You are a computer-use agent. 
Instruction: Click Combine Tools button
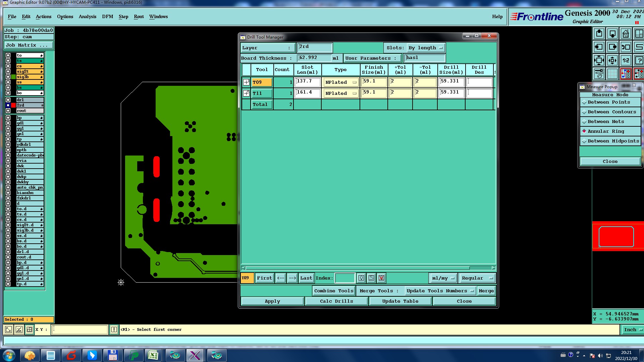click(x=334, y=291)
